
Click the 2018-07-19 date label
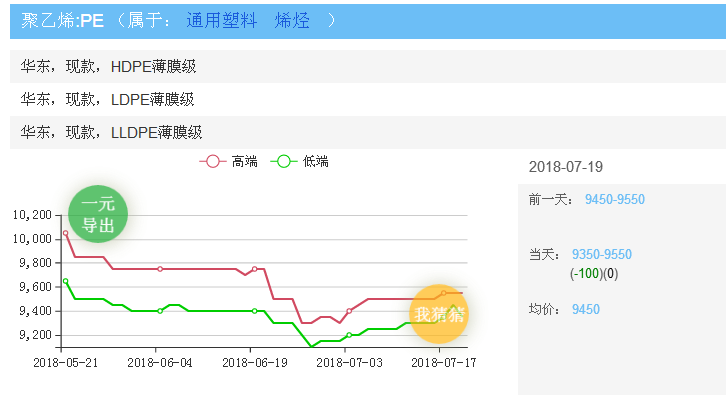tap(566, 167)
